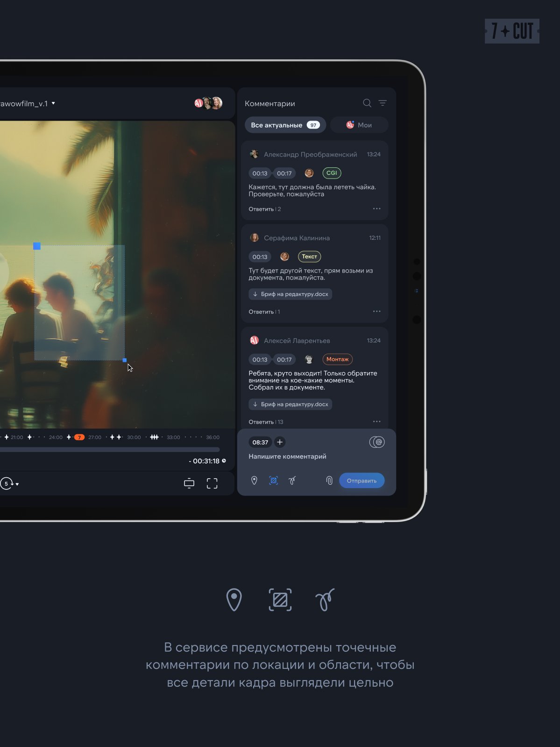
Task: Click the 27:00 timeline label
Action: coord(95,438)
